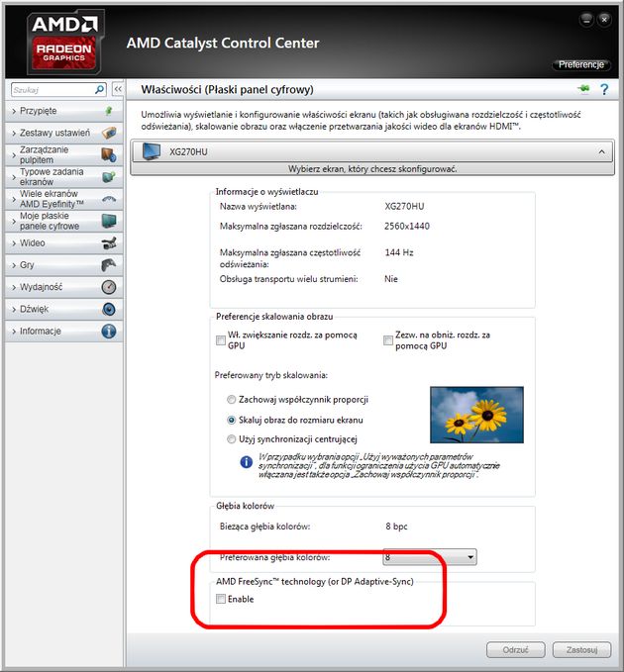624x672 pixels.
Task: Click the Gry gamepad icon
Action: pyautogui.click(x=109, y=265)
